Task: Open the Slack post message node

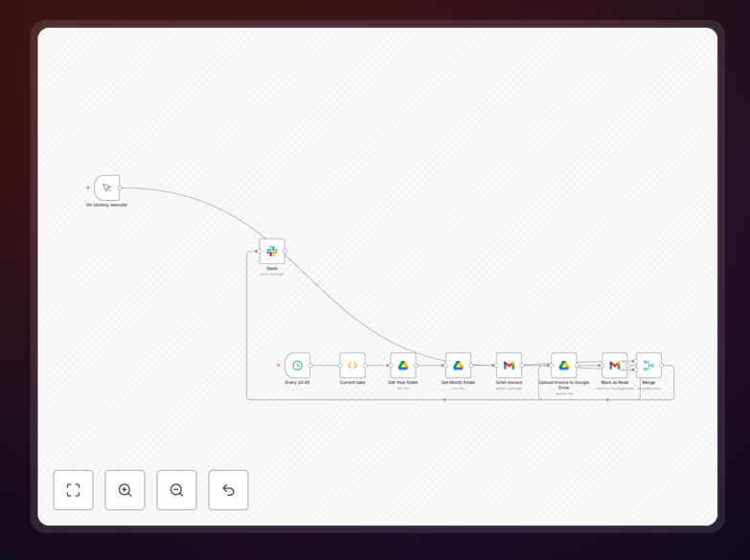Action: (x=272, y=251)
